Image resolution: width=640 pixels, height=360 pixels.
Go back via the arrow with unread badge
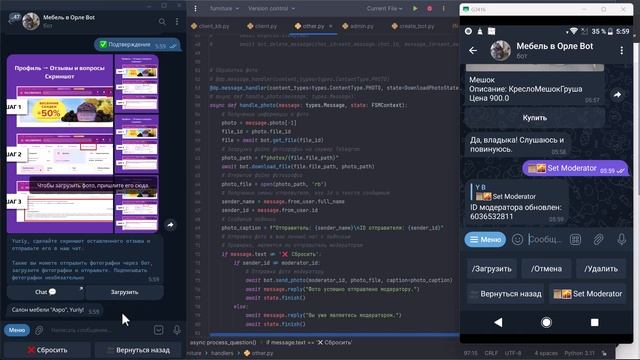click(14, 19)
